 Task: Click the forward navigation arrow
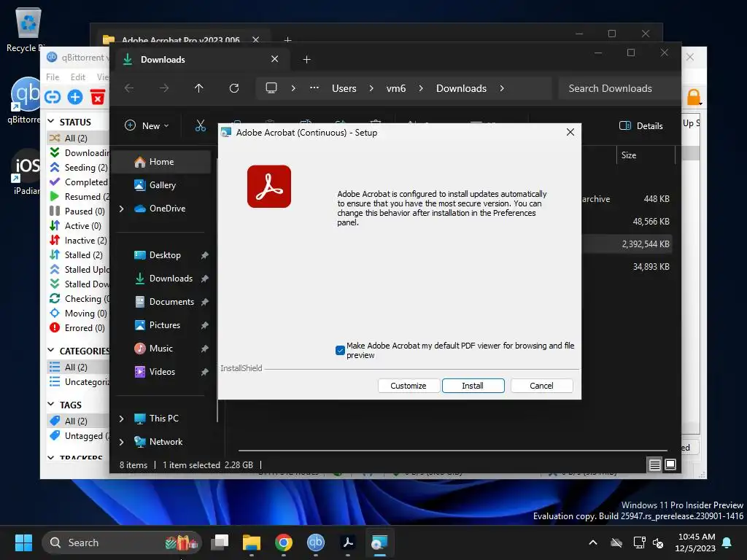pyautogui.click(x=164, y=88)
